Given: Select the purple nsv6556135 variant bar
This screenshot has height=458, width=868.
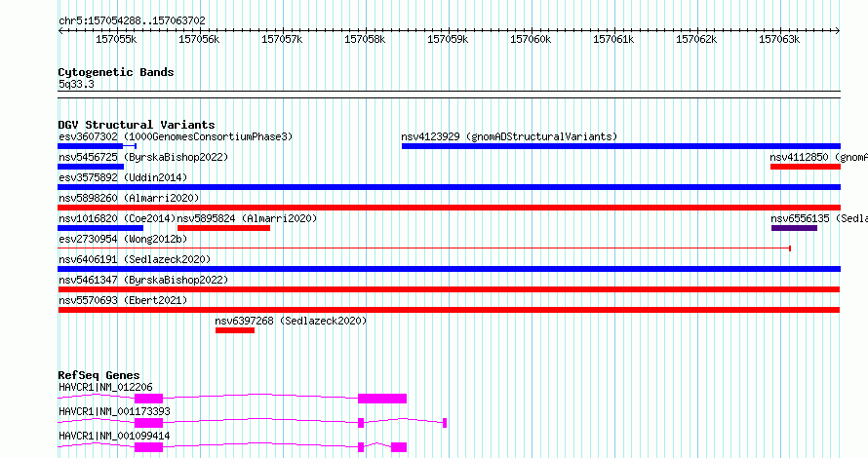Looking at the screenshot, I should (795, 228).
